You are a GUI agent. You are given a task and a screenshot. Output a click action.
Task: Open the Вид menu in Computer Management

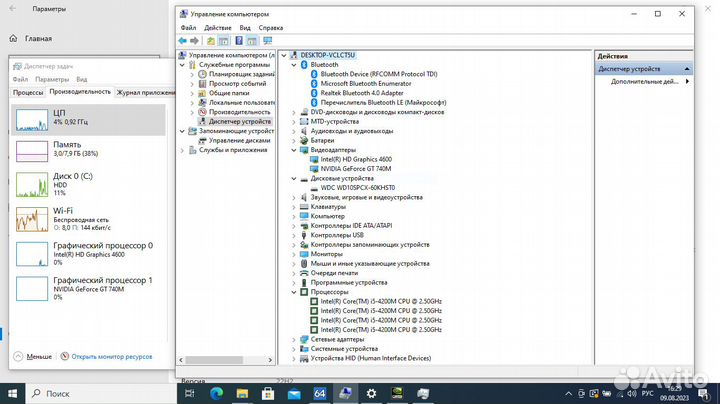[x=245, y=28]
